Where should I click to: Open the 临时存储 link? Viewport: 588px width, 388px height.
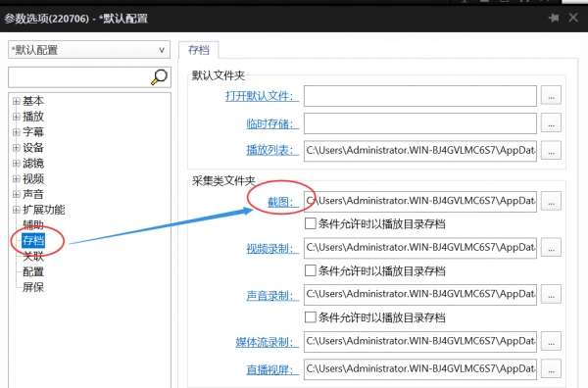click(x=272, y=123)
